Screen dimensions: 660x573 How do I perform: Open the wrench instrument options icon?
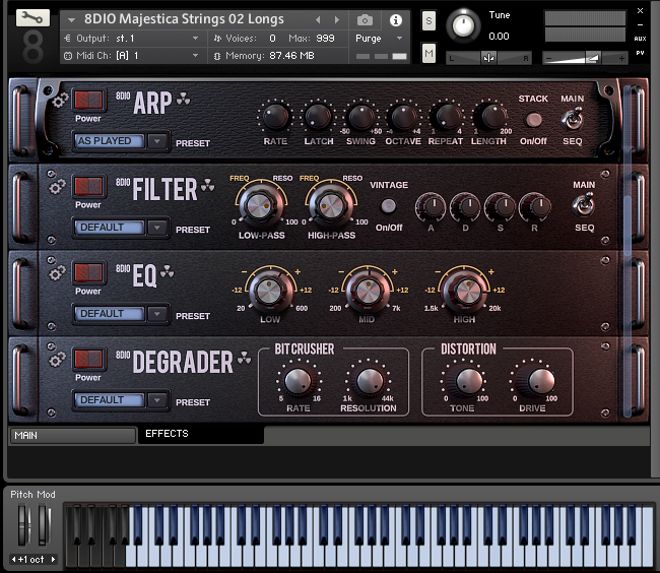[x=32, y=17]
